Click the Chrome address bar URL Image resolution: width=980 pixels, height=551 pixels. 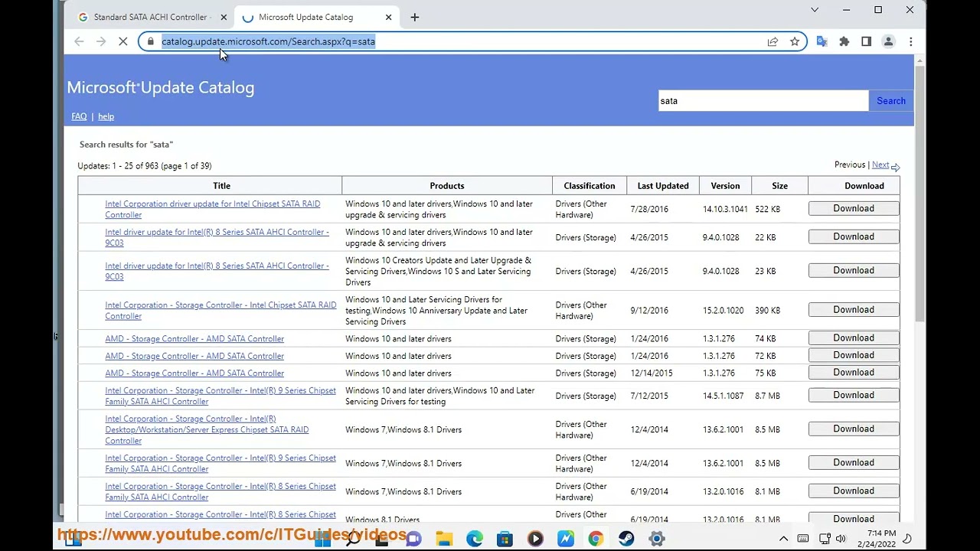click(268, 41)
